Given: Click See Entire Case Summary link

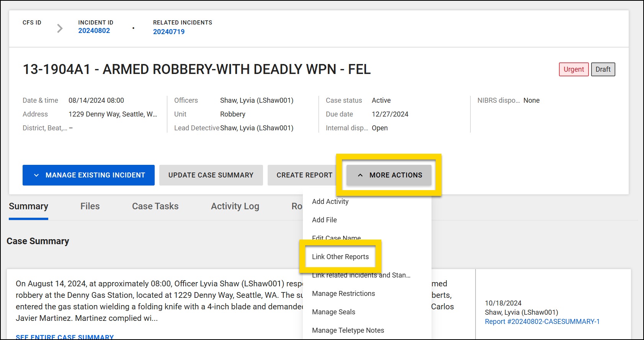Looking at the screenshot, I should [x=65, y=337].
